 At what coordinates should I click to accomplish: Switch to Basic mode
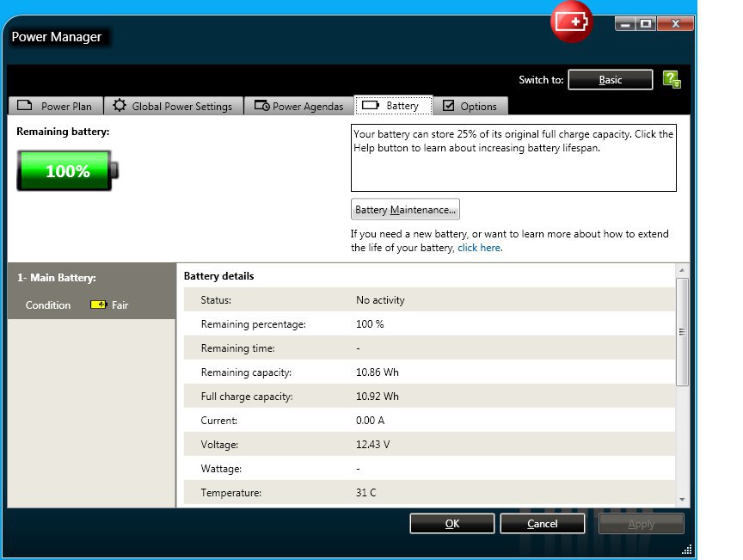coord(611,80)
